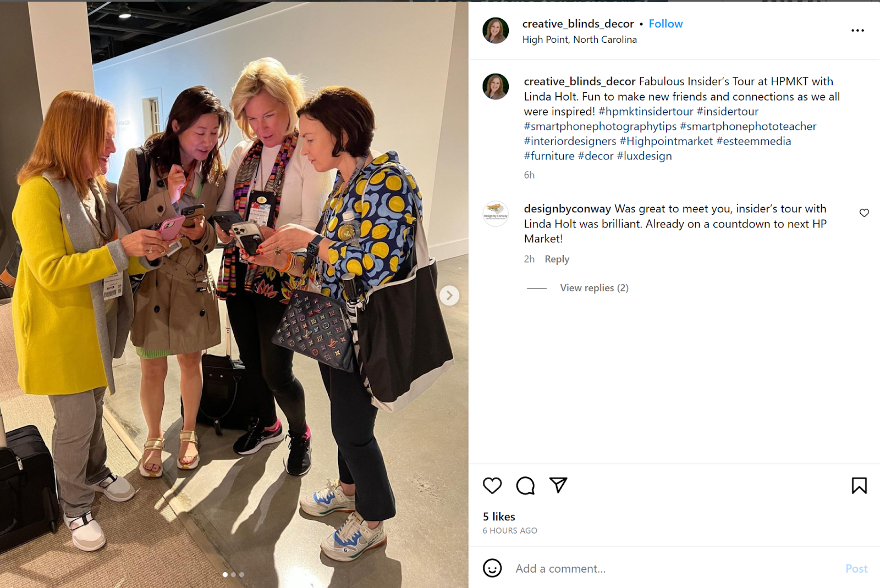This screenshot has height=588, width=880.
Task: Open comment bubble icon below post
Action: click(x=525, y=486)
